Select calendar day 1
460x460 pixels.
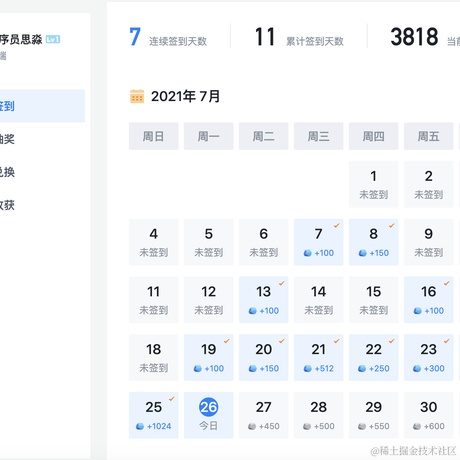pyautogui.click(x=374, y=184)
